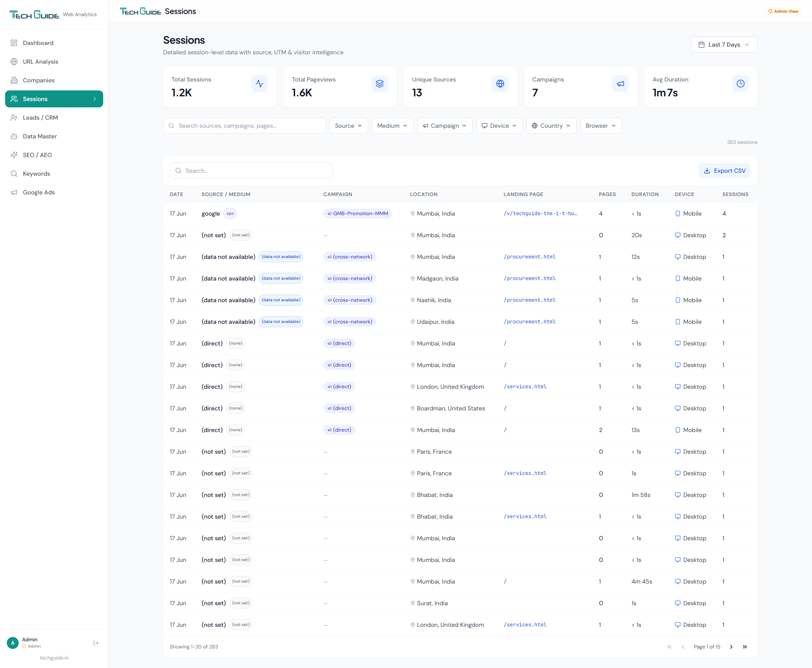Click the SEO / AEO sparkle sidebar icon

pos(14,155)
